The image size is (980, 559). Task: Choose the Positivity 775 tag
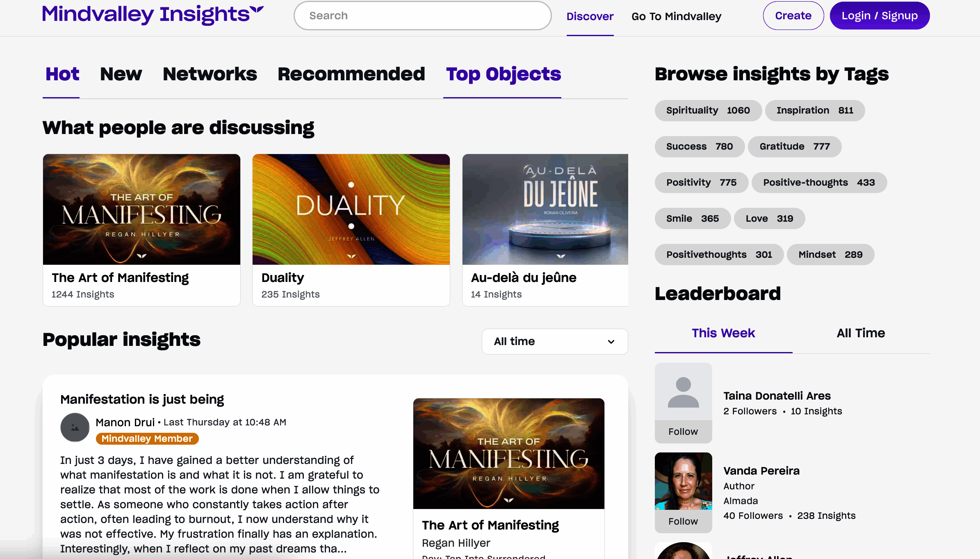click(701, 183)
